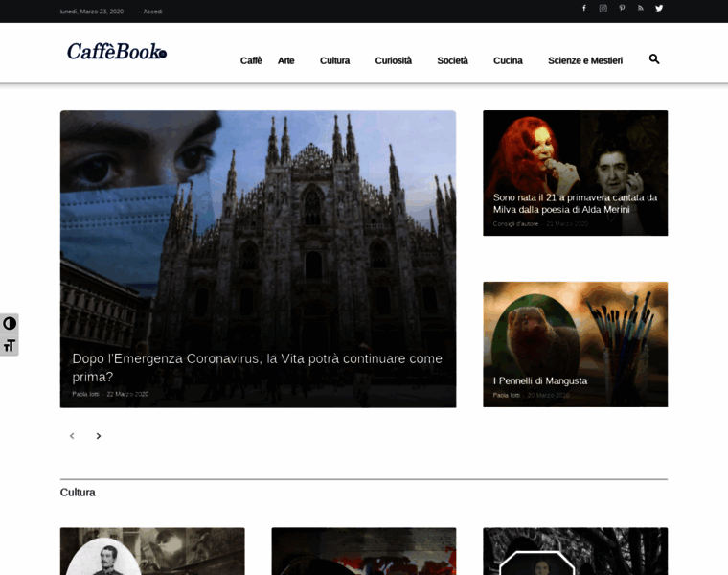Toggle high contrast accessibility mode
This screenshot has height=575, width=728.
click(x=10, y=323)
